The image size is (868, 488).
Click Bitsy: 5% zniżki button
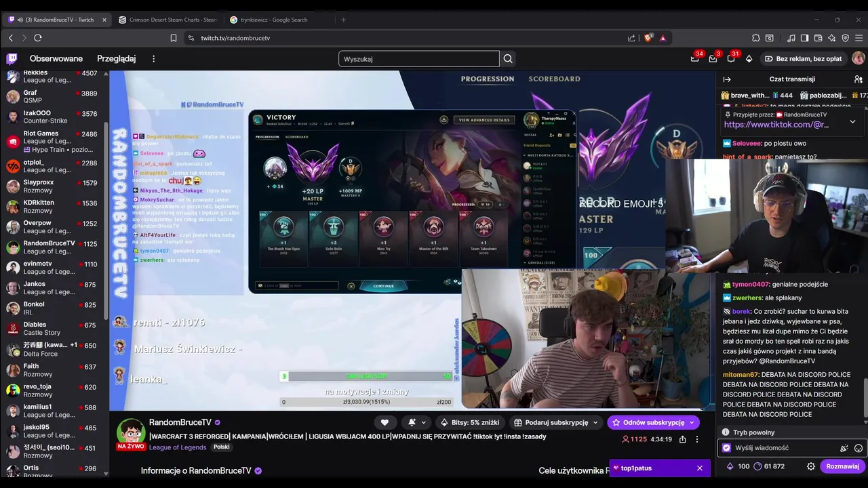470,422
